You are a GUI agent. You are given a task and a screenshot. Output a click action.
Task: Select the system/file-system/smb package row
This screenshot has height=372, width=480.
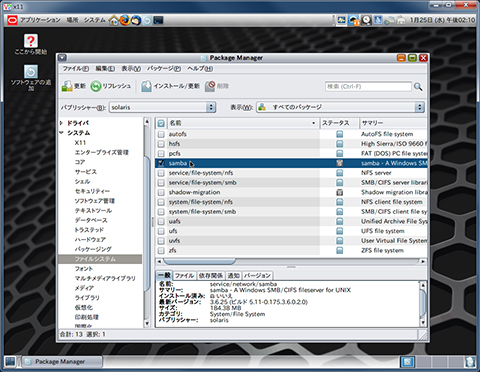[291, 212]
